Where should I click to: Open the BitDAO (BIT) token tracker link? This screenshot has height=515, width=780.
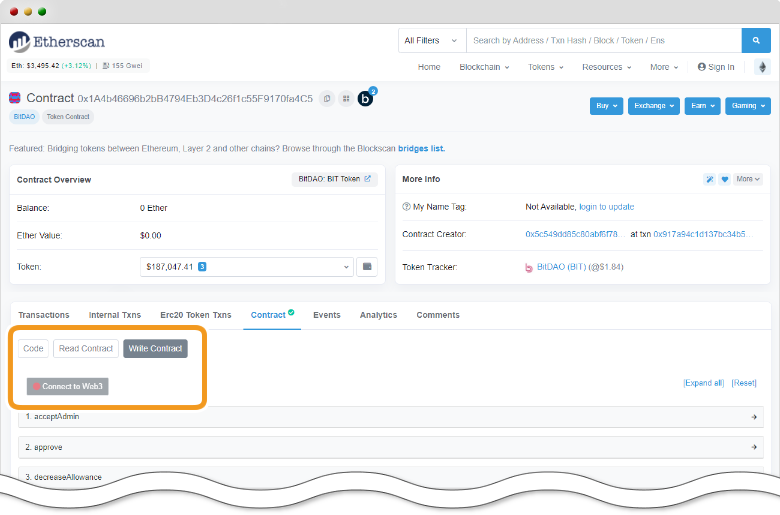pyautogui.click(x=562, y=267)
